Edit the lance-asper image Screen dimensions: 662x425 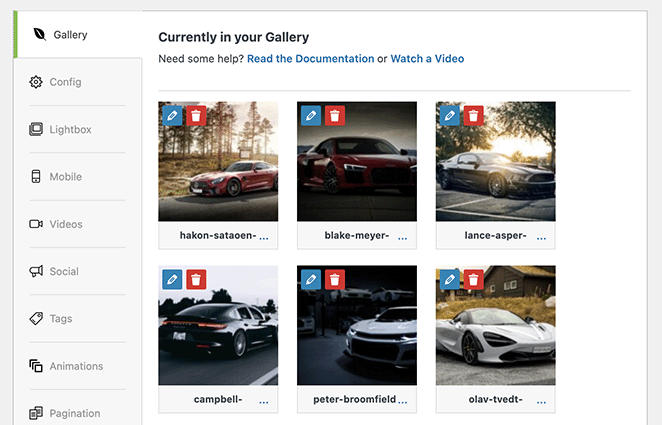click(x=449, y=116)
